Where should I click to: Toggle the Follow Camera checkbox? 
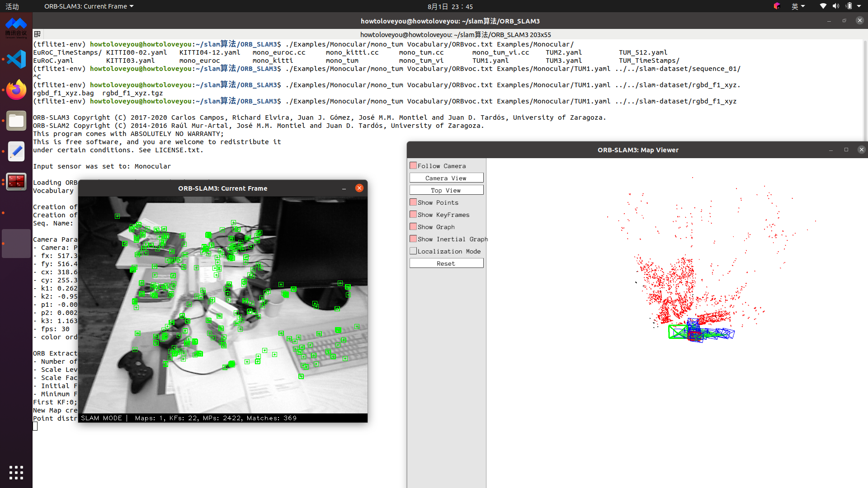pyautogui.click(x=413, y=165)
